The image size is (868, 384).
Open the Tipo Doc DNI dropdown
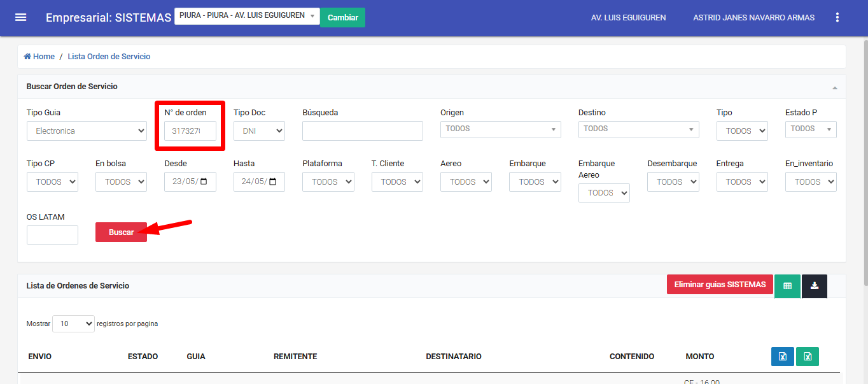point(259,131)
